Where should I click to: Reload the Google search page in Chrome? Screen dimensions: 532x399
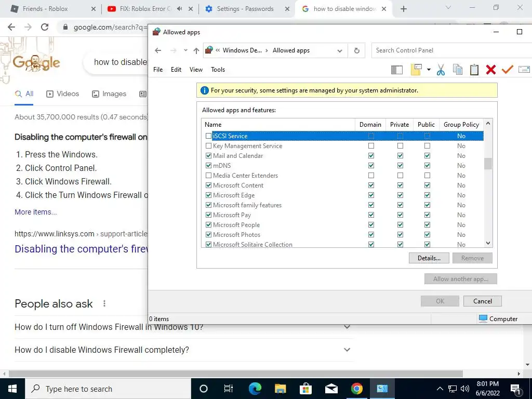point(45,27)
